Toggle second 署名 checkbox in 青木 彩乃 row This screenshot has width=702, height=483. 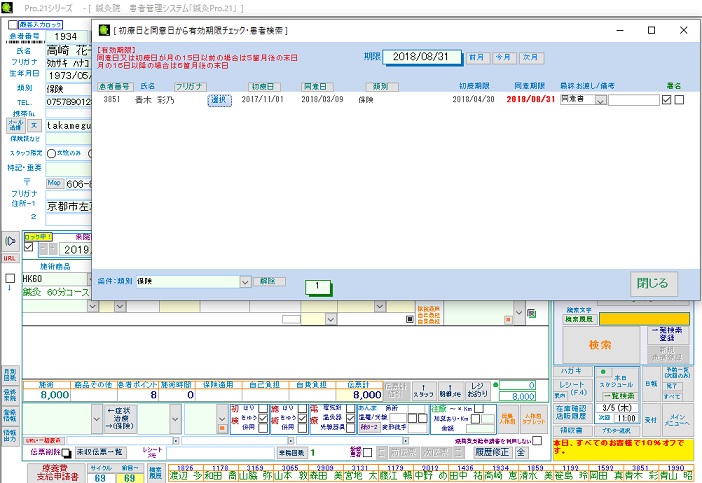pyautogui.click(x=679, y=99)
